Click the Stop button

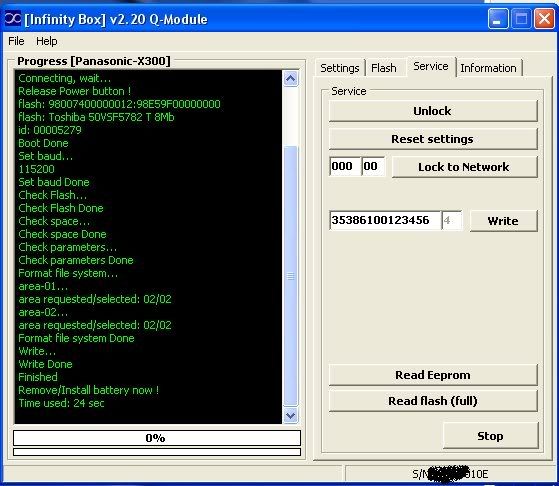coord(491,436)
